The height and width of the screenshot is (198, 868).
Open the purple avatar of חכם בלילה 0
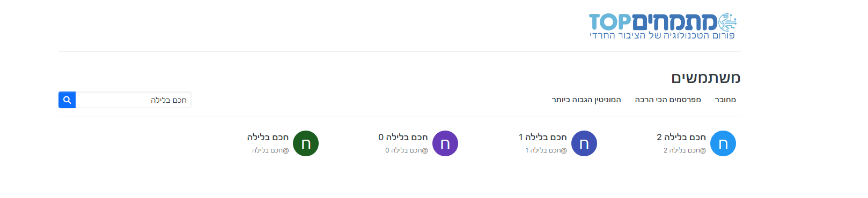pos(445,143)
